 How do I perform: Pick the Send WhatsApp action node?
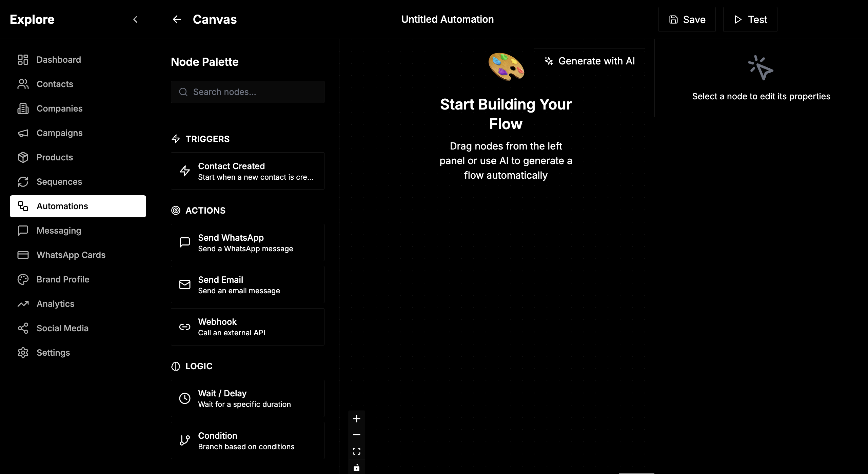pyautogui.click(x=248, y=243)
